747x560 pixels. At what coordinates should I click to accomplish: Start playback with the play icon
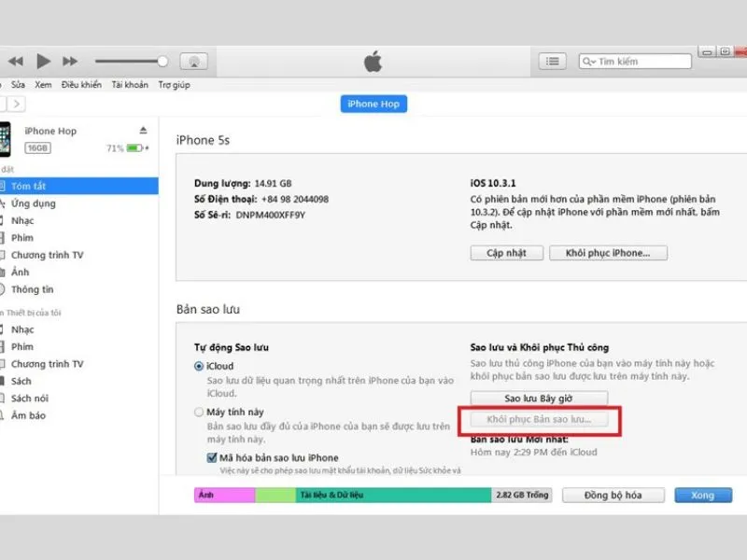coord(43,61)
